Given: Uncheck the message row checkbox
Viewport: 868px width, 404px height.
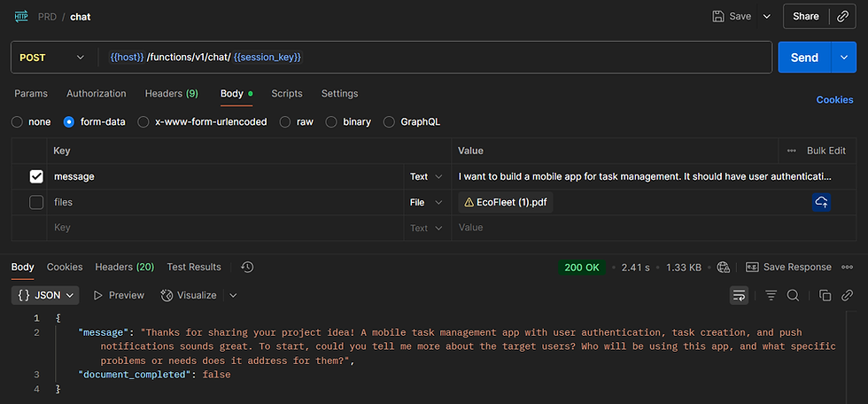Looking at the screenshot, I should coord(36,176).
